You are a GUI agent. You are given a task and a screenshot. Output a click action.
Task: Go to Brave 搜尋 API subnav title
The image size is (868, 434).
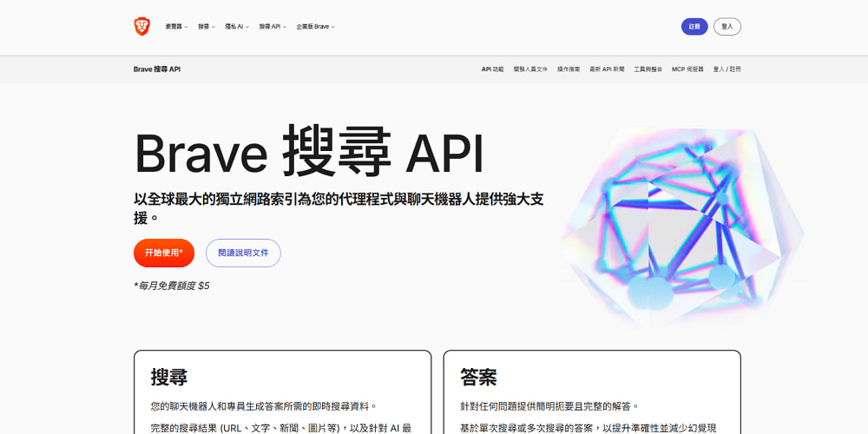156,69
